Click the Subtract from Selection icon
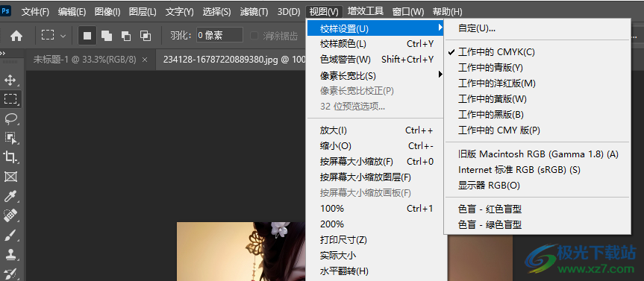This screenshot has width=644, height=281. pos(126,36)
